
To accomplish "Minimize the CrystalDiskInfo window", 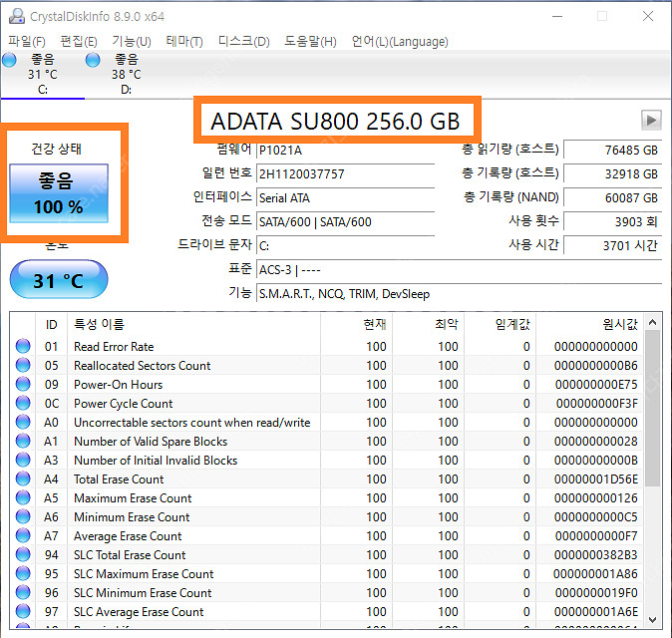I will click(x=557, y=16).
